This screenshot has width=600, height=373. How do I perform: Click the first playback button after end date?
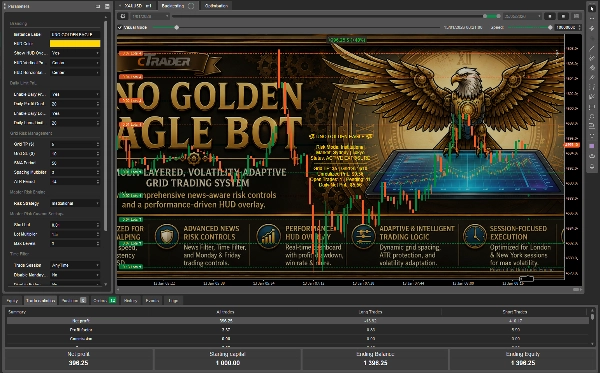[x=550, y=16]
